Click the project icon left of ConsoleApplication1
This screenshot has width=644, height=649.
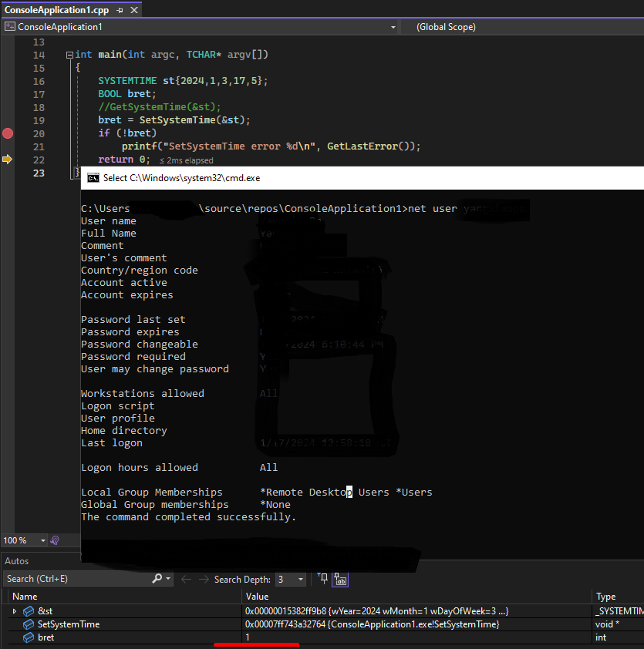(x=9, y=26)
